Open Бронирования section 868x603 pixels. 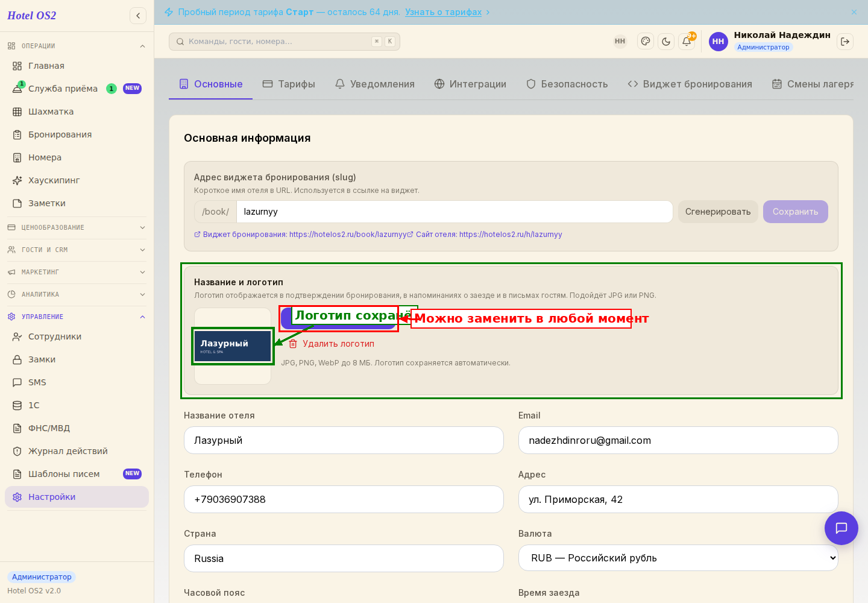(x=77, y=134)
